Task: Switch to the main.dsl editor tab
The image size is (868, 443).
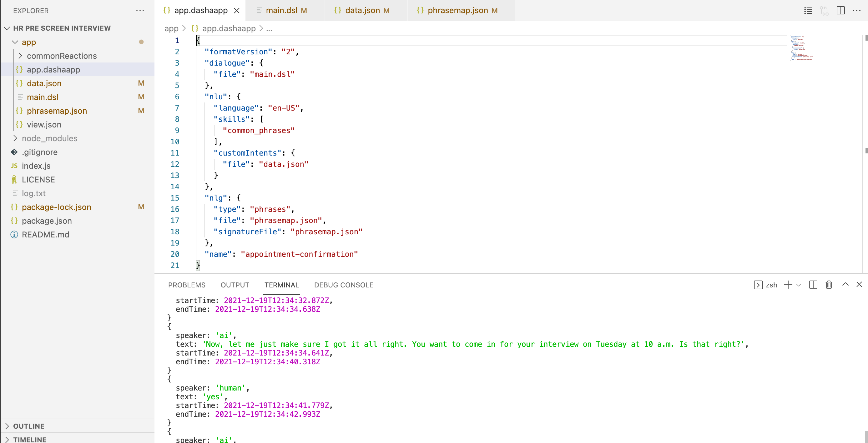Action: pos(281,10)
